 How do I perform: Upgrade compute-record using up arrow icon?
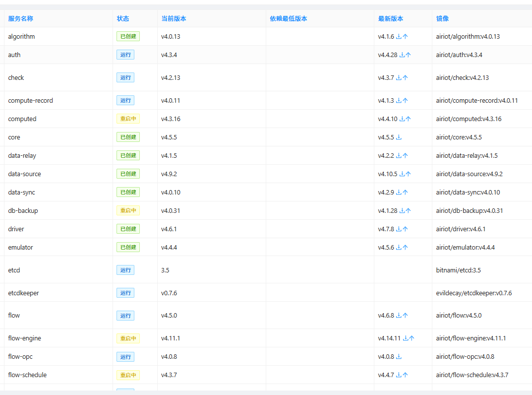pyautogui.click(x=405, y=101)
